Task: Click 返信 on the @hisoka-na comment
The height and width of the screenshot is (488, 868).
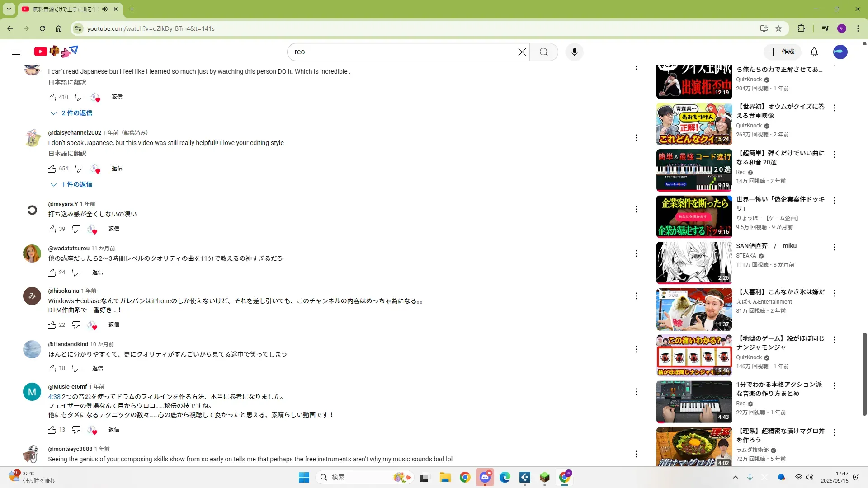Action: click(114, 325)
